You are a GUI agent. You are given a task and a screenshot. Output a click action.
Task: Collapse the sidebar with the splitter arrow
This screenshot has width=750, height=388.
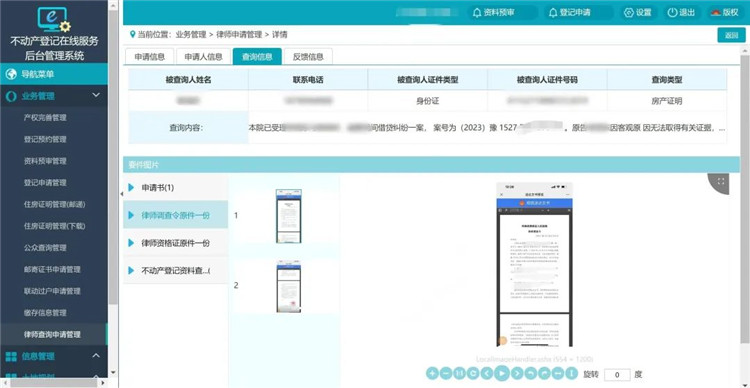coord(121,194)
